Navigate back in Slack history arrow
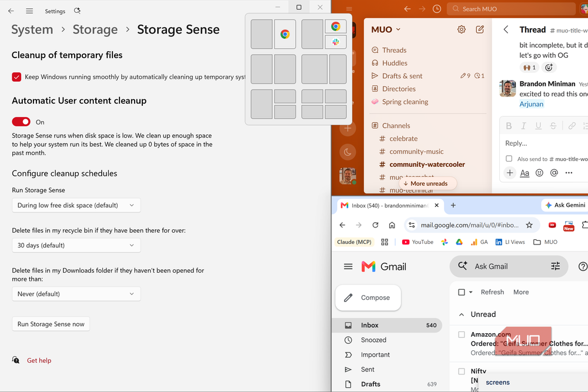This screenshot has width=588, height=392. [x=407, y=9]
